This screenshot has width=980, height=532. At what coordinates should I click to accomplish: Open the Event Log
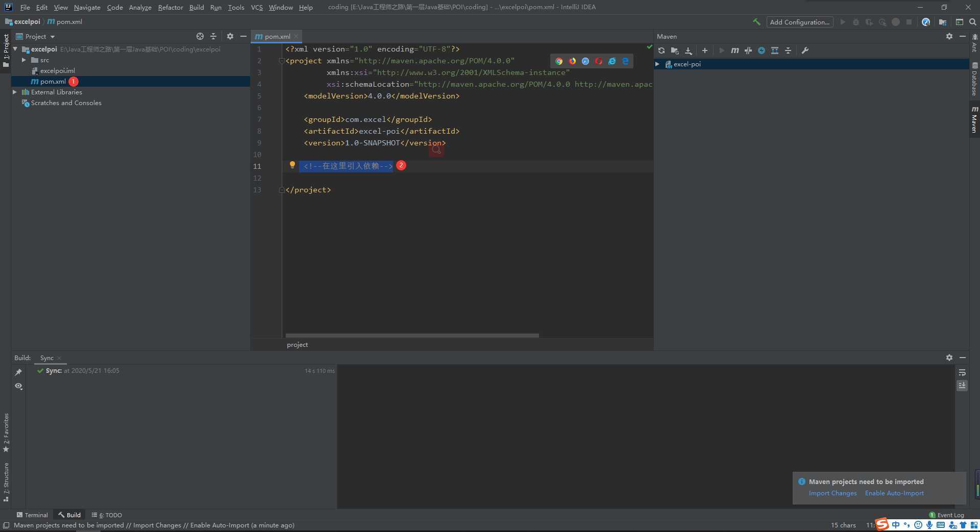coord(947,515)
